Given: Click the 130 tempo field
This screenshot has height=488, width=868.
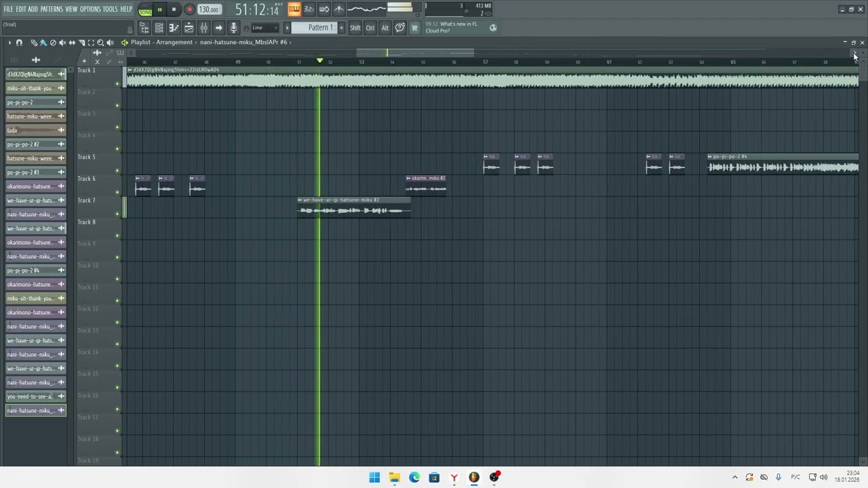Looking at the screenshot, I should pyautogui.click(x=210, y=9).
